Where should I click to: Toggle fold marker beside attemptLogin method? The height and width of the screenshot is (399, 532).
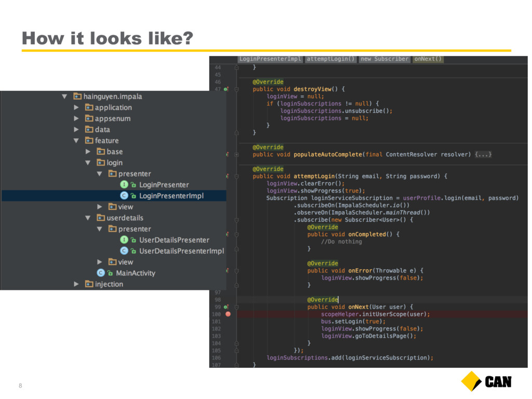point(236,177)
